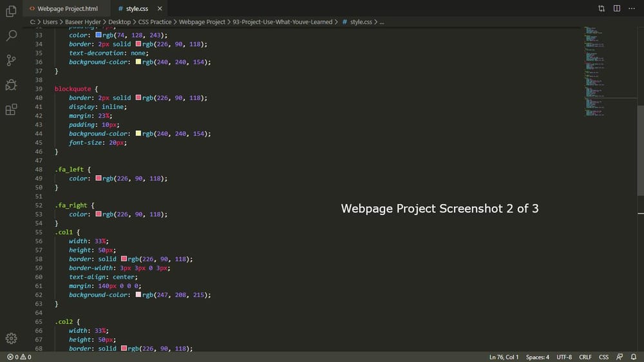Open the Search view in activity bar

tap(11, 35)
